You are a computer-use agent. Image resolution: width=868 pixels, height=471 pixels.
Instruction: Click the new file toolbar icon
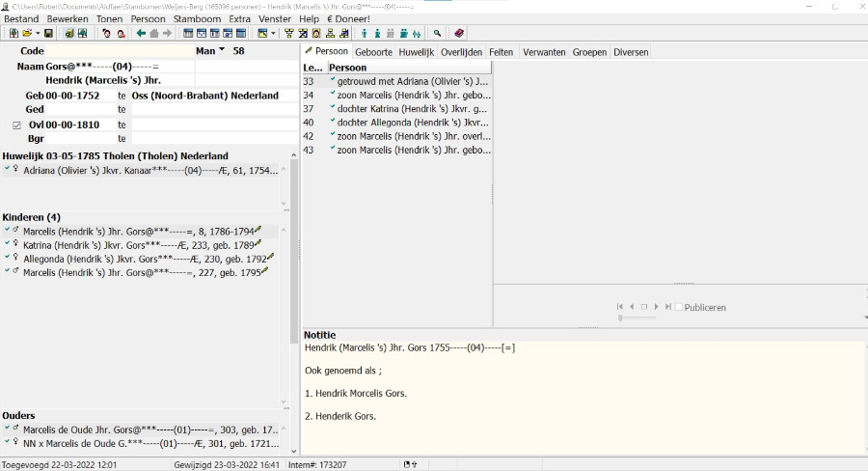(x=13, y=34)
